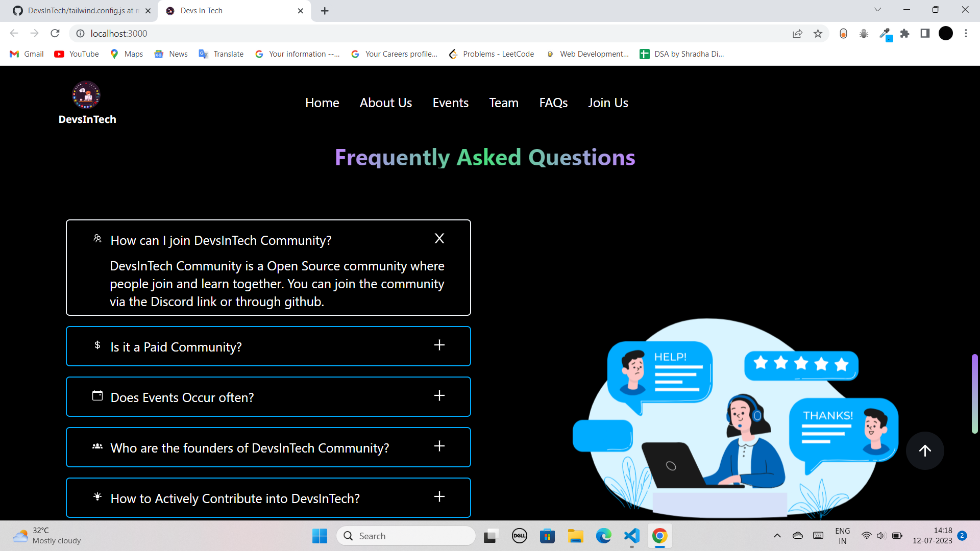The width and height of the screenshot is (980, 551).
Task: Click the DevsInTech logo image
Action: (86, 95)
